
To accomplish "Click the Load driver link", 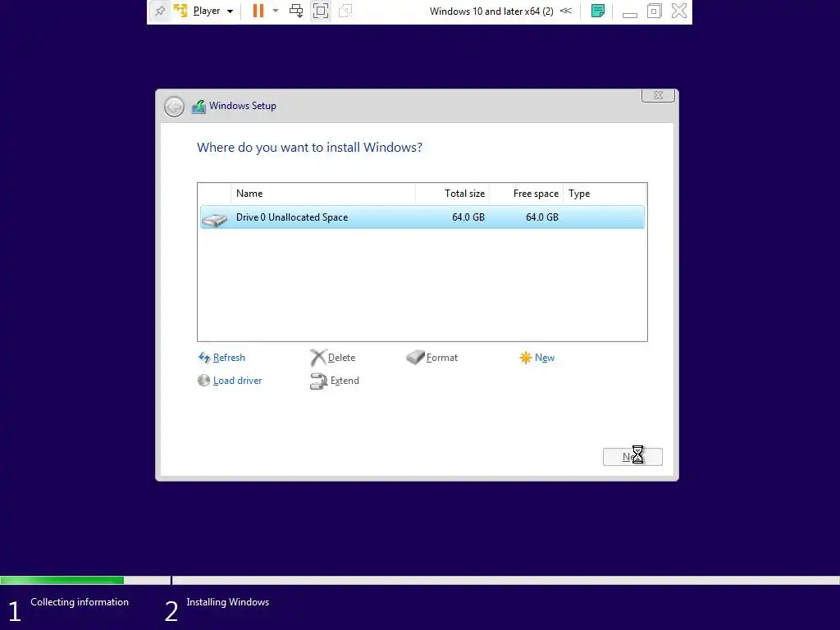I will 237,381.
